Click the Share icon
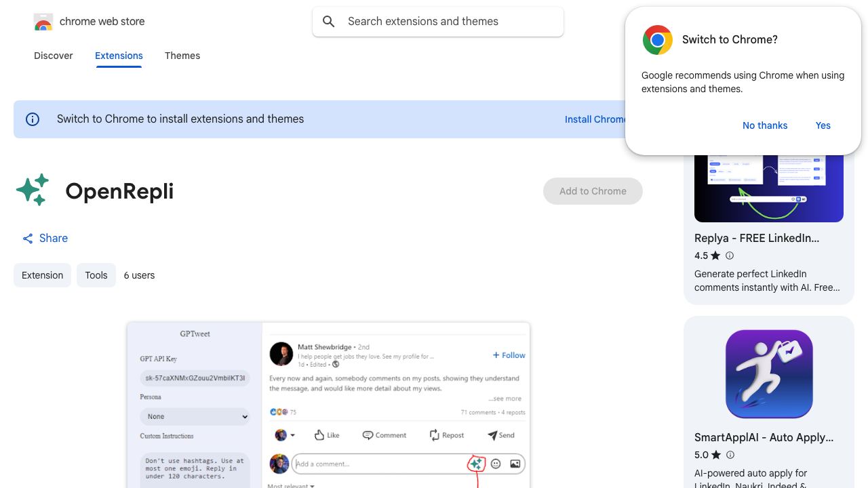 28,239
